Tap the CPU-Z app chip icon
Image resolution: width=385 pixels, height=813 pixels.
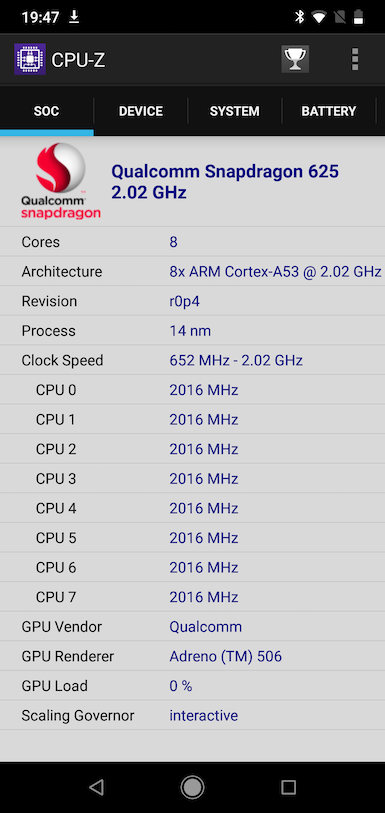click(30, 60)
